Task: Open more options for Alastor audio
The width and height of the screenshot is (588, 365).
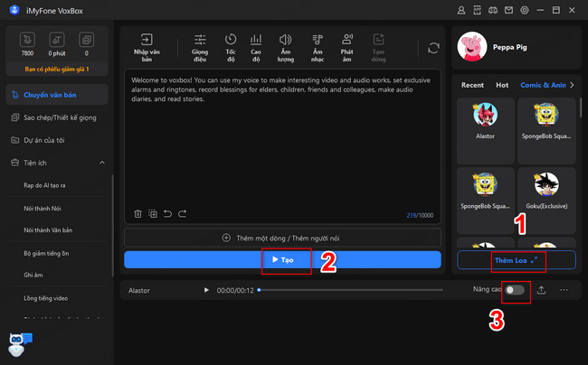Action: click(x=564, y=290)
